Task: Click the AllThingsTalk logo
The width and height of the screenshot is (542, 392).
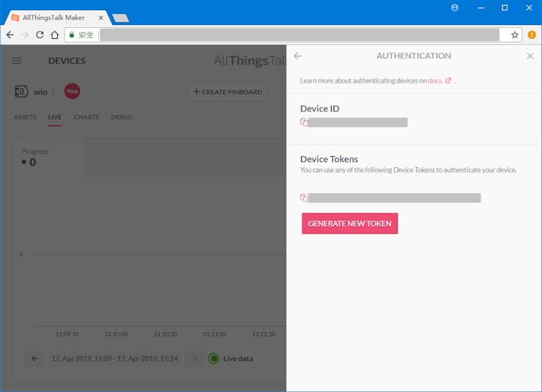Action: (x=250, y=61)
